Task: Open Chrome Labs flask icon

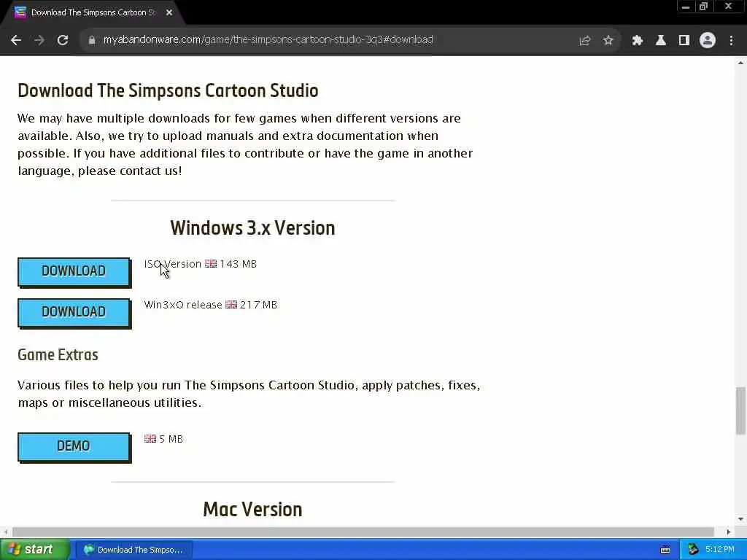Action: [x=660, y=41]
